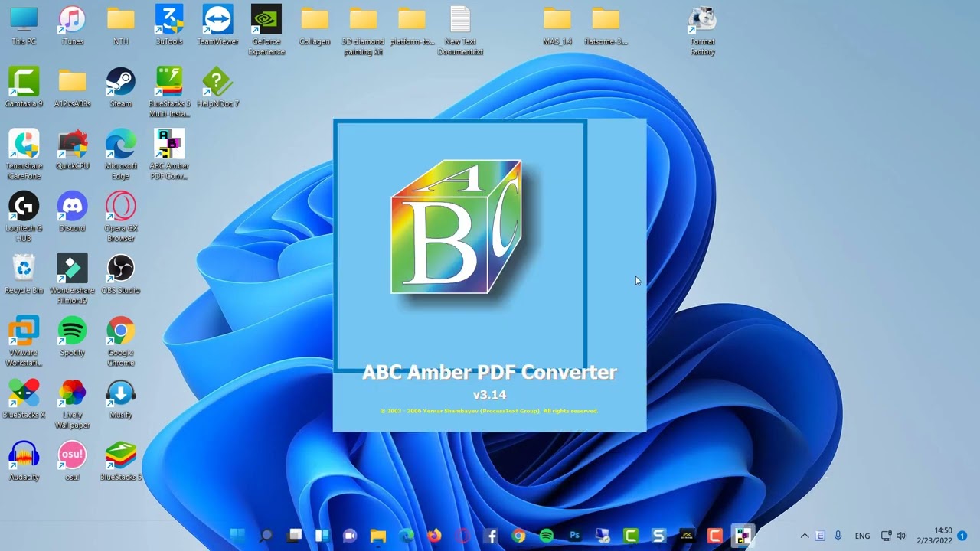Screen dimensions: 980x551
Task: Click the ABC cube logo on splash screen
Action: point(457,227)
